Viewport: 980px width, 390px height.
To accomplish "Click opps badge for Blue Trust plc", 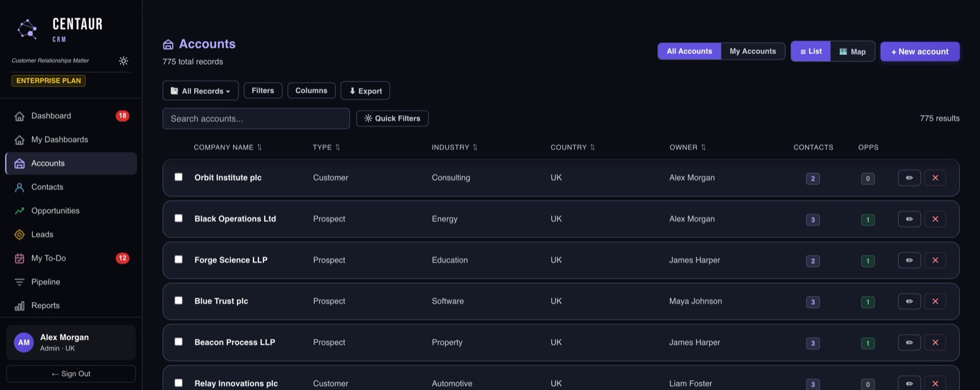I will [868, 302].
